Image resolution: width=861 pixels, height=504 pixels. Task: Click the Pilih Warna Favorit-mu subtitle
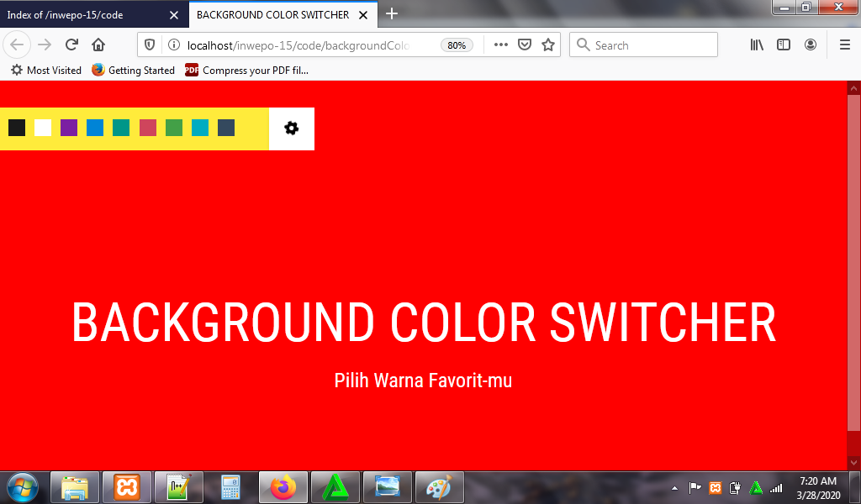[424, 380]
